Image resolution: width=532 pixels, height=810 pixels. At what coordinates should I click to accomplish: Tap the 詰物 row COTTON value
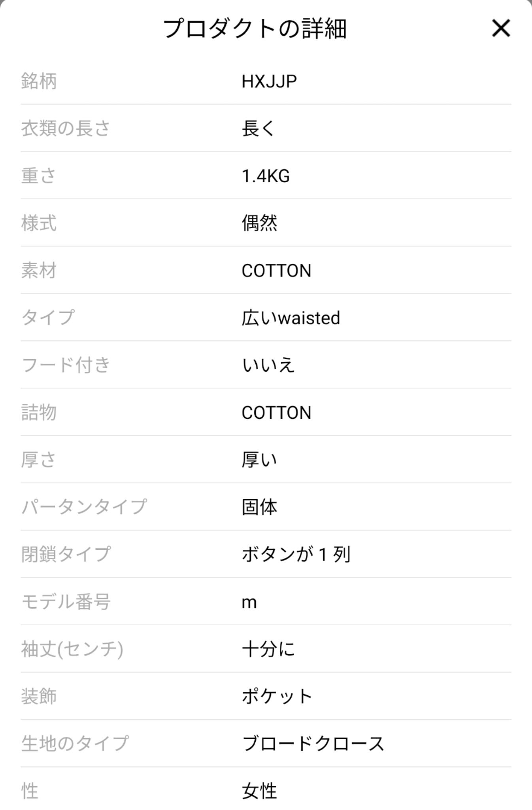pos(276,413)
